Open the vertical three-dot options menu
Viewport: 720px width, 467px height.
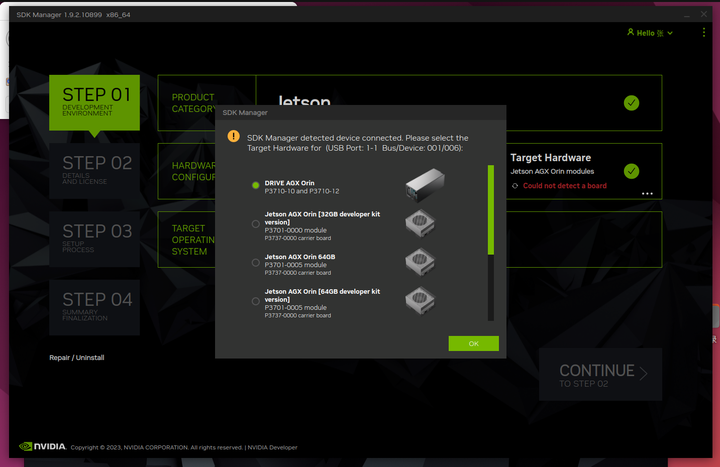[x=703, y=33]
